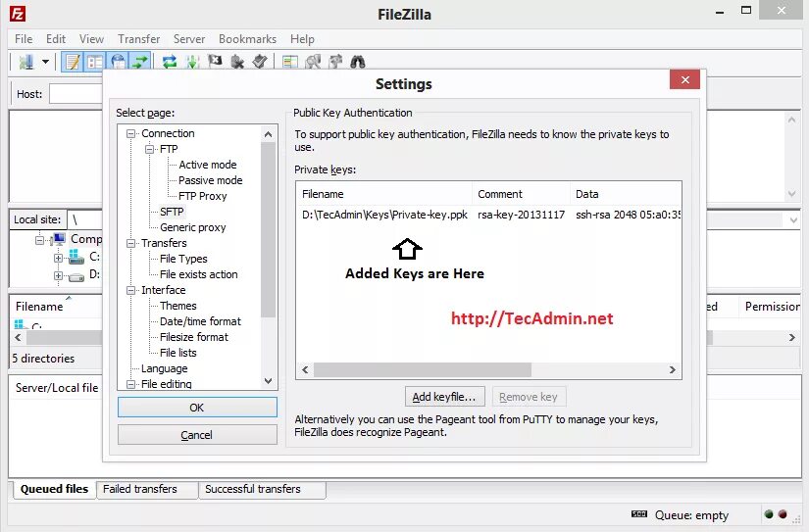Click the binoculars file search icon
The height and width of the screenshot is (532, 809).
tap(358, 62)
